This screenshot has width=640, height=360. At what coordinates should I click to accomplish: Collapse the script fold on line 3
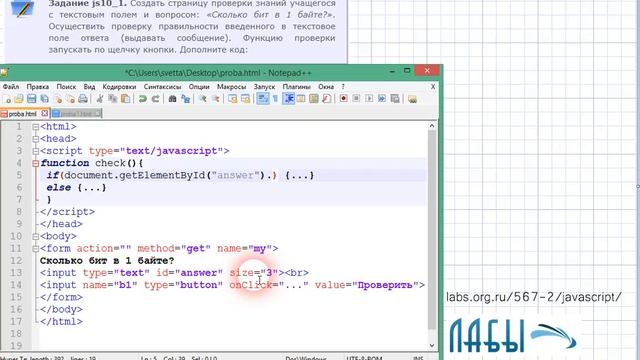point(36,151)
